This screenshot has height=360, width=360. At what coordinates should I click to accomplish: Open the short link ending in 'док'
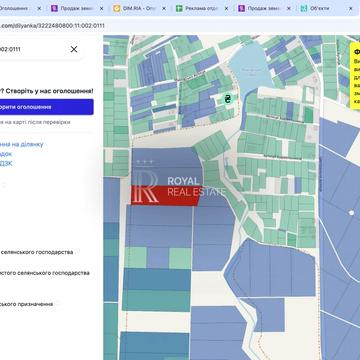[6, 154]
